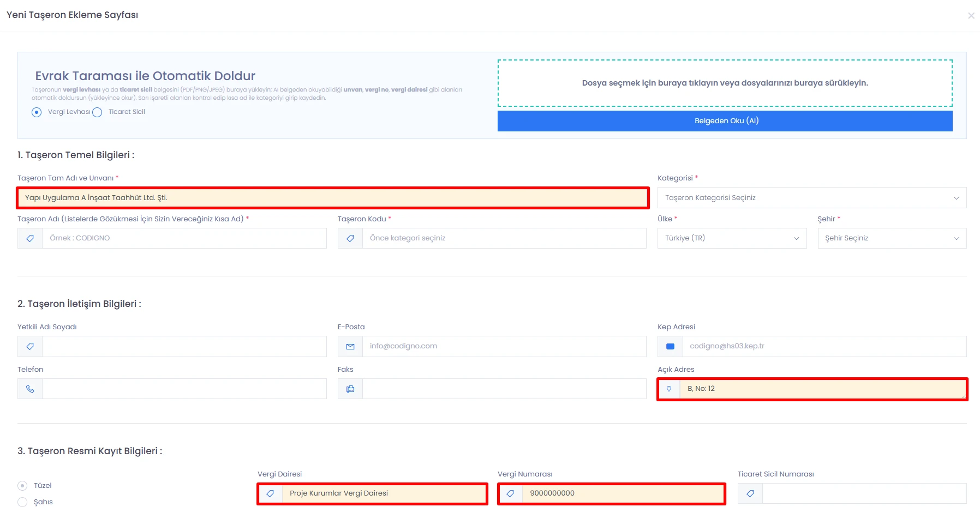Click the tag icon beside Vergi Numarası field

[510, 493]
